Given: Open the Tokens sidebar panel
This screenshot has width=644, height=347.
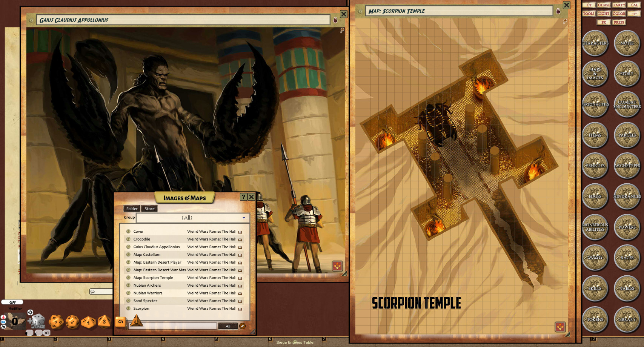Looking at the screenshot, I should coord(595,319).
